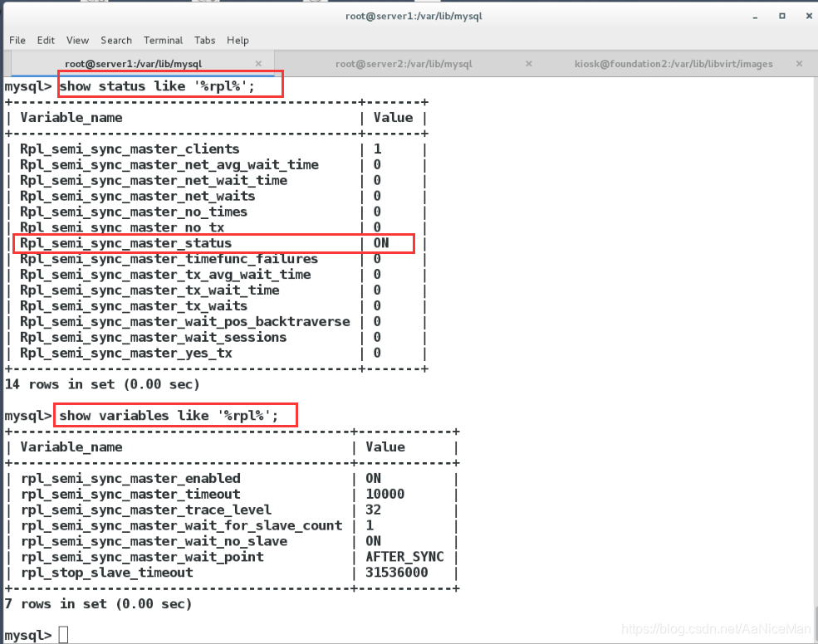Click rpl_stop_slave_timeout variable text
The width and height of the screenshot is (818, 644).
[x=107, y=572]
